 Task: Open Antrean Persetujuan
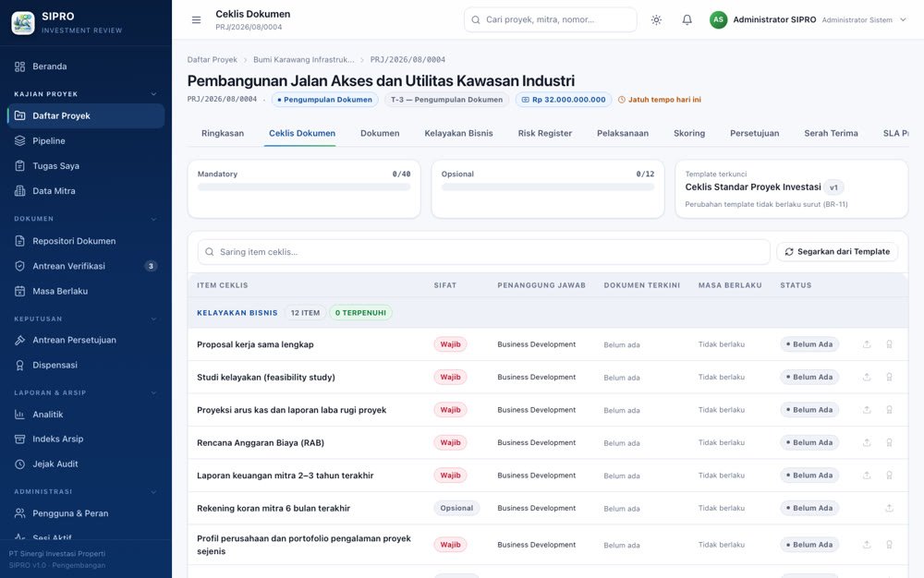pos(86,340)
